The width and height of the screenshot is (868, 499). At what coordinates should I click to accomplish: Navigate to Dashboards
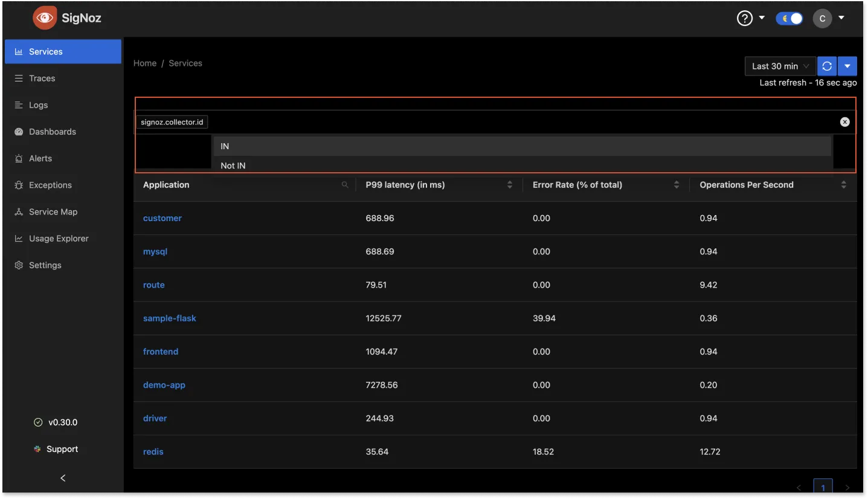point(63,131)
